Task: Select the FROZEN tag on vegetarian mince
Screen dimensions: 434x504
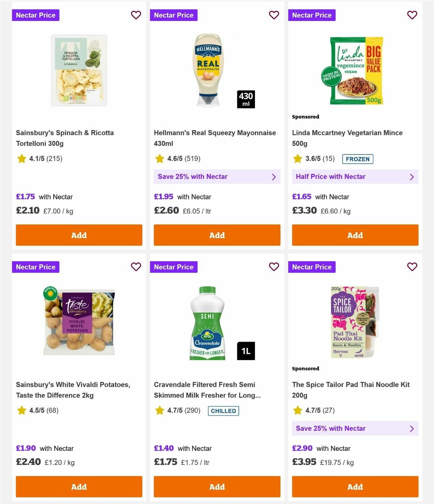Action: [x=358, y=159]
